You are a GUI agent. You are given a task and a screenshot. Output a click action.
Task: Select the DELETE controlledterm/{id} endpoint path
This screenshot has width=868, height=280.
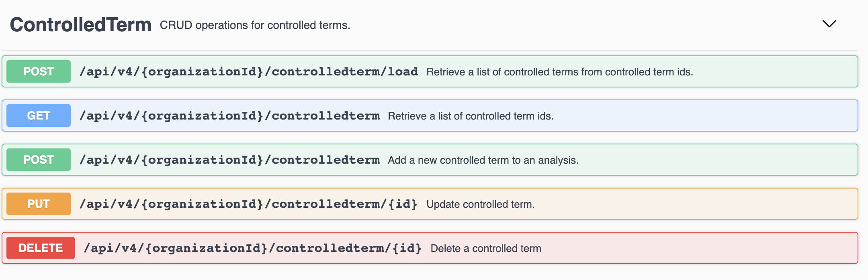tap(252, 248)
